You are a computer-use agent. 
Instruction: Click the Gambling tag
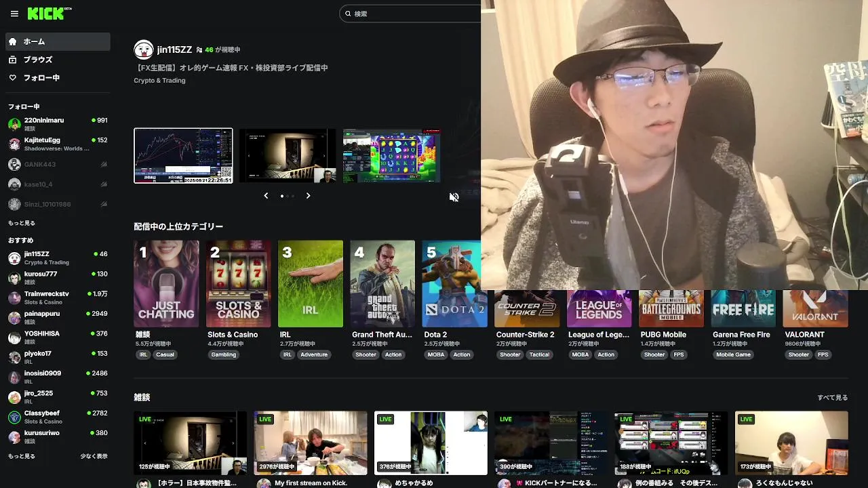(x=224, y=354)
